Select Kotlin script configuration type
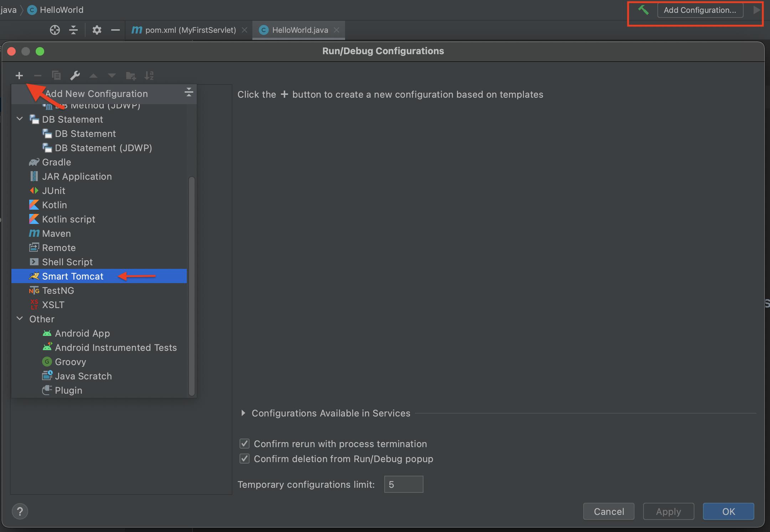 99,219
